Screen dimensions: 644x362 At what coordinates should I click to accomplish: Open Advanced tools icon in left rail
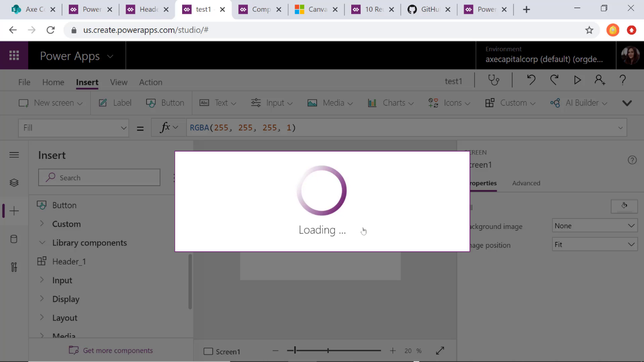[14, 267]
